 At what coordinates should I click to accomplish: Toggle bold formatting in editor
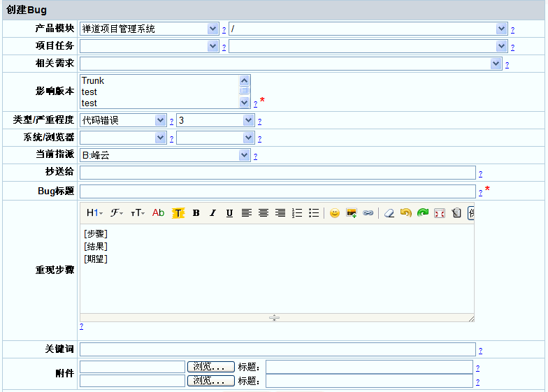click(196, 212)
